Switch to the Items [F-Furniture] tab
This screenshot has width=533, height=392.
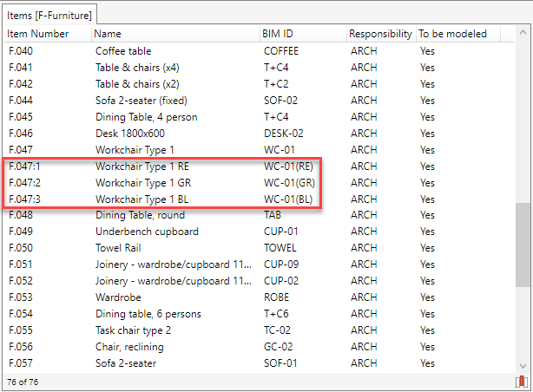50,14
